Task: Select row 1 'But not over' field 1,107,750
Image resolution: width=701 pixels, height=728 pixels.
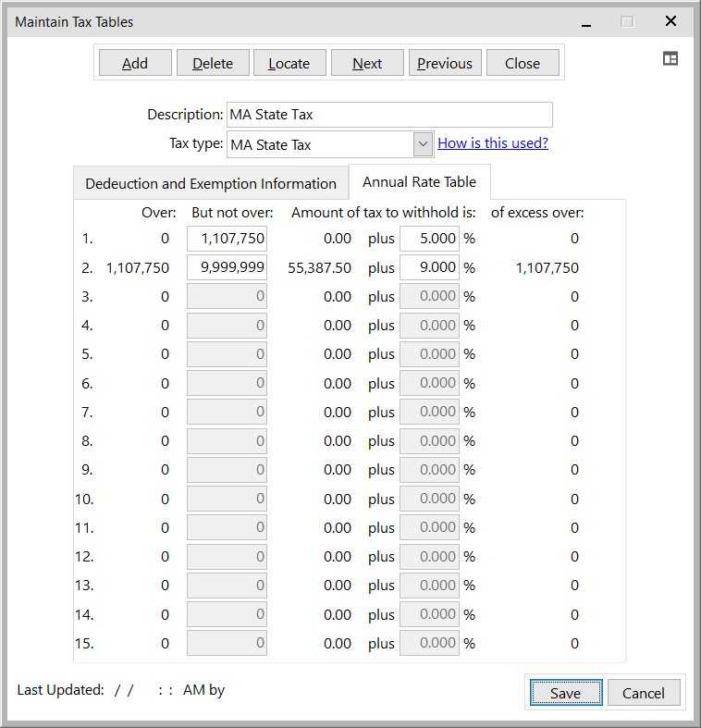Action: click(228, 239)
